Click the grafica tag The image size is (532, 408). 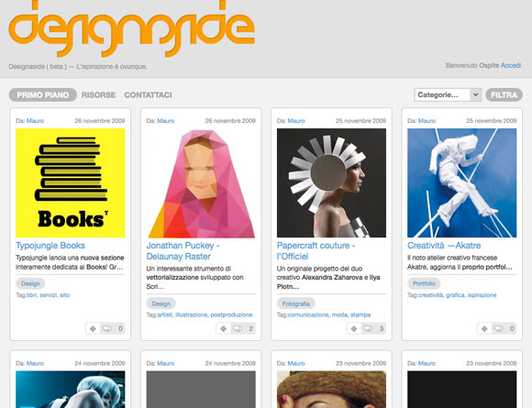coord(455,295)
